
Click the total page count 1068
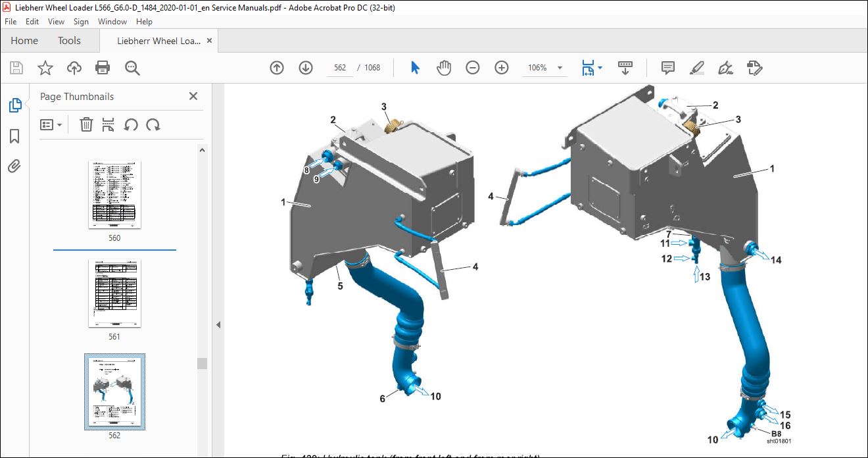point(372,68)
